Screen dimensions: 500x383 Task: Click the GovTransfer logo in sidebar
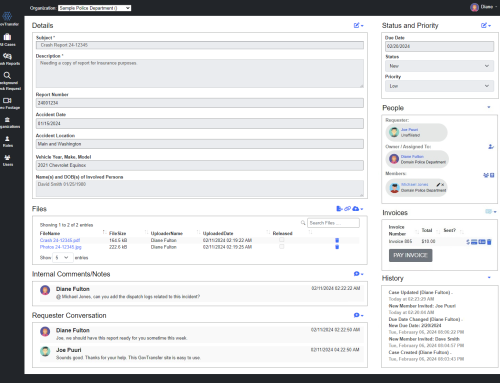click(x=8, y=18)
